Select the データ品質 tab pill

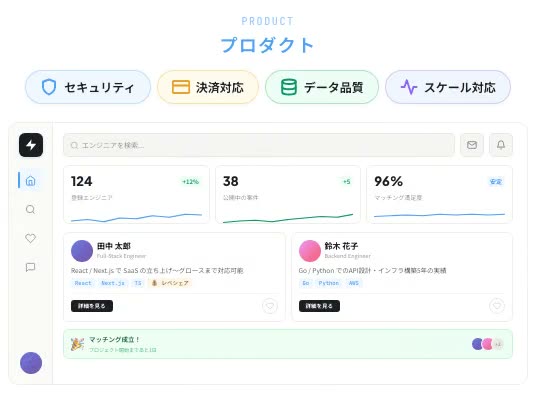click(x=322, y=87)
